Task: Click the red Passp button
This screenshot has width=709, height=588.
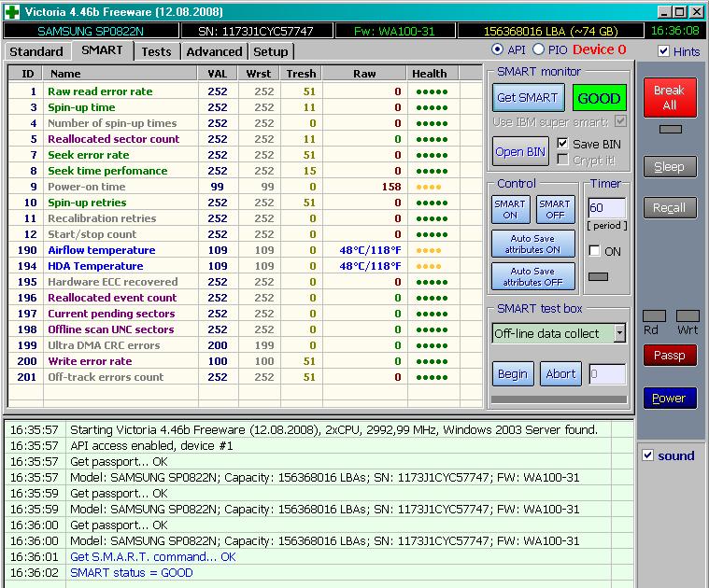Action: click(670, 356)
